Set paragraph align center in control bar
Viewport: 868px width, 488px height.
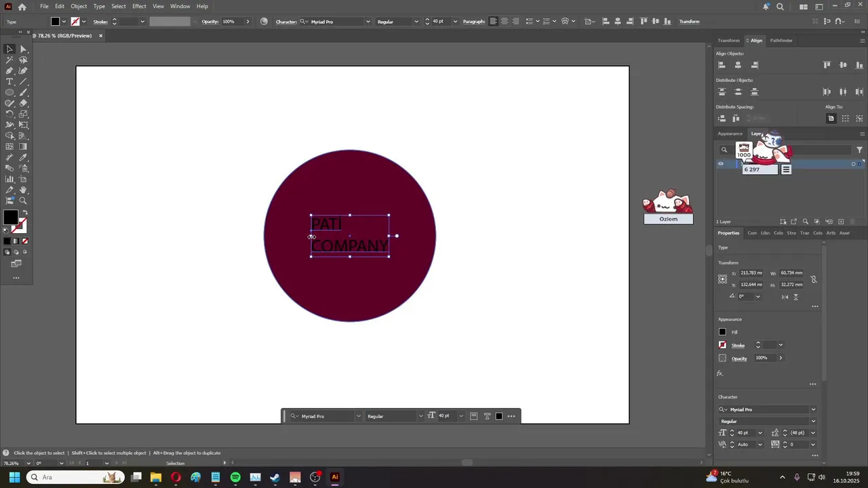pyautogui.click(x=505, y=21)
